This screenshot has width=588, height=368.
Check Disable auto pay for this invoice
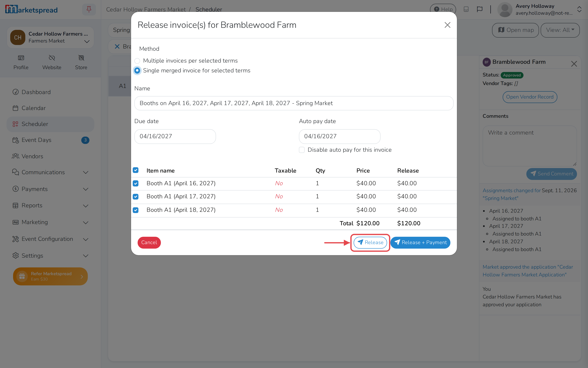[x=302, y=150]
